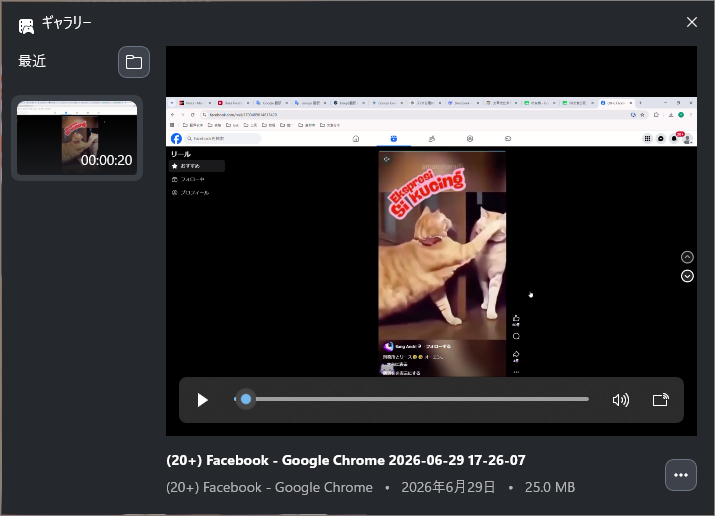Screen dimensions: 715x516
Task: Cast the video to another device
Action: (660, 400)
